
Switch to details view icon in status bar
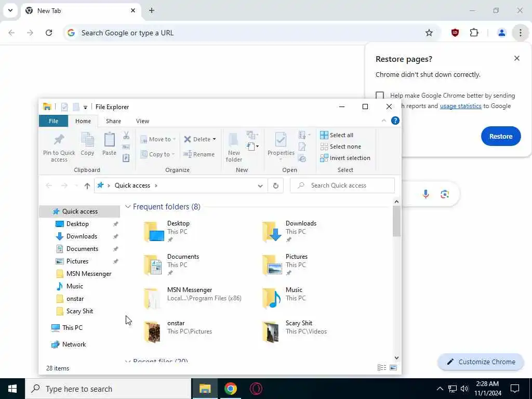[382, 368]
